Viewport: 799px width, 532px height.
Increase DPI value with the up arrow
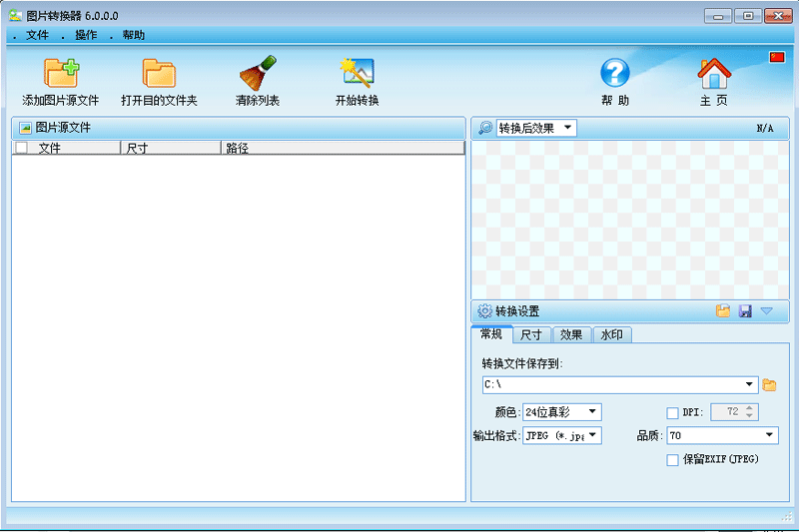coord(749,408)
